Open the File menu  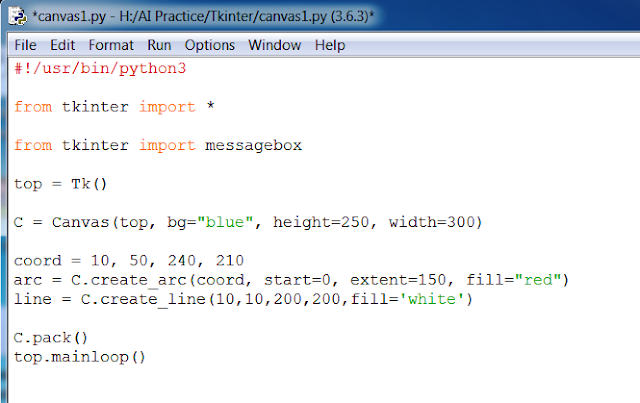pos(25,45)
